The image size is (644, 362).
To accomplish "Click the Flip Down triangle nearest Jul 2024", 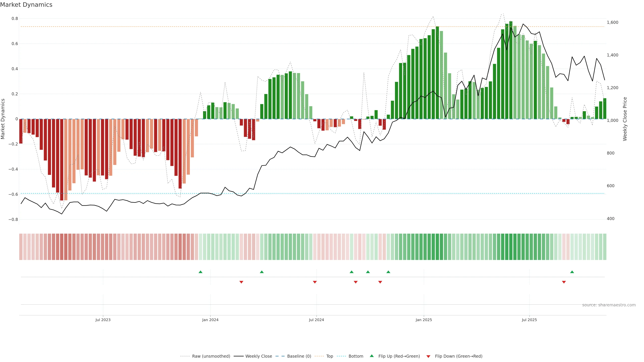I will click(315, 282).
